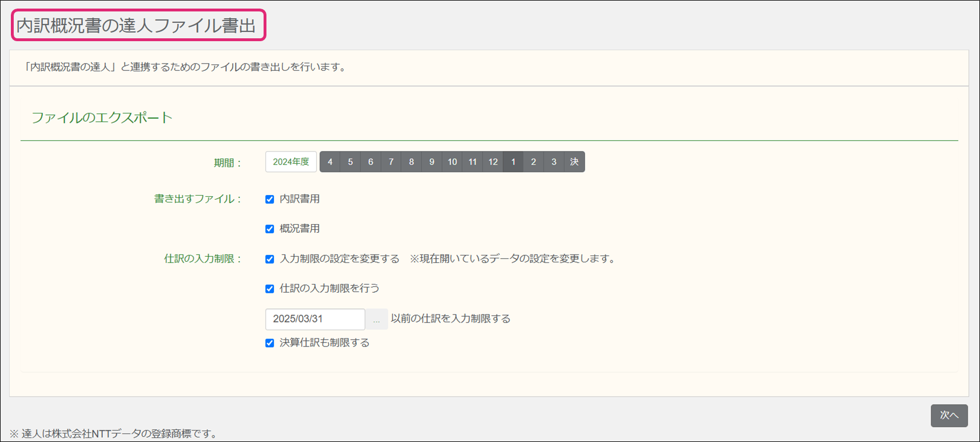Viewport: 980px width, 442px height.
Task: Click the 次へ button
Action: (x=949, y=416)
